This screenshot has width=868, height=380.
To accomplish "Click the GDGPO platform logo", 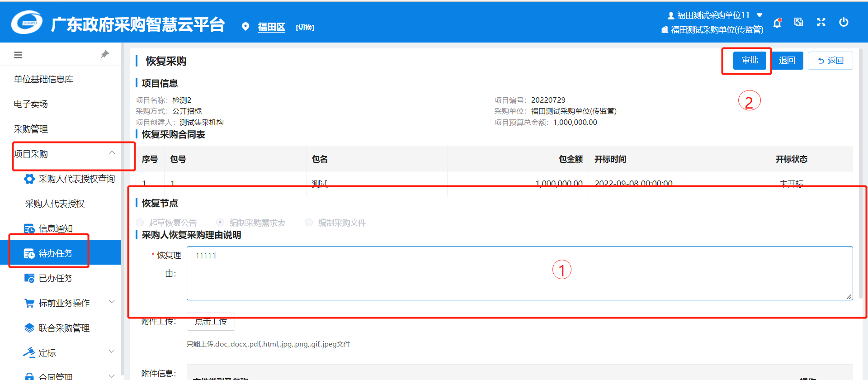I will (27, 23).
